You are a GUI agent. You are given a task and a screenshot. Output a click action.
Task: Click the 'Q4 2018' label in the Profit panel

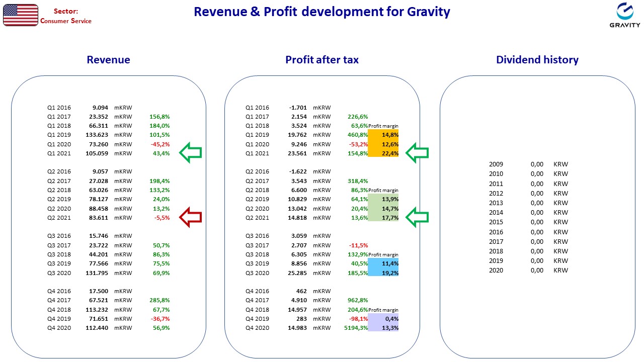257,310
